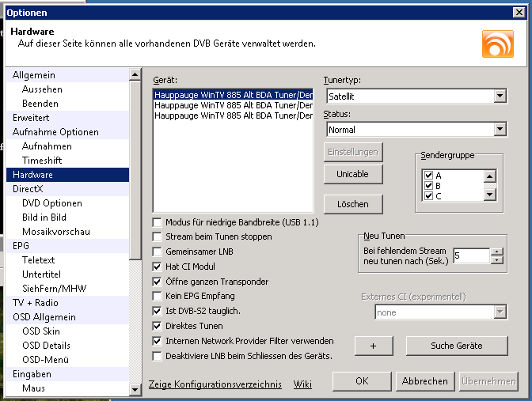Enable Gemeinsamer LNB checkbox
The width and height of the screenshot is (532, 401).
point(157,252)
